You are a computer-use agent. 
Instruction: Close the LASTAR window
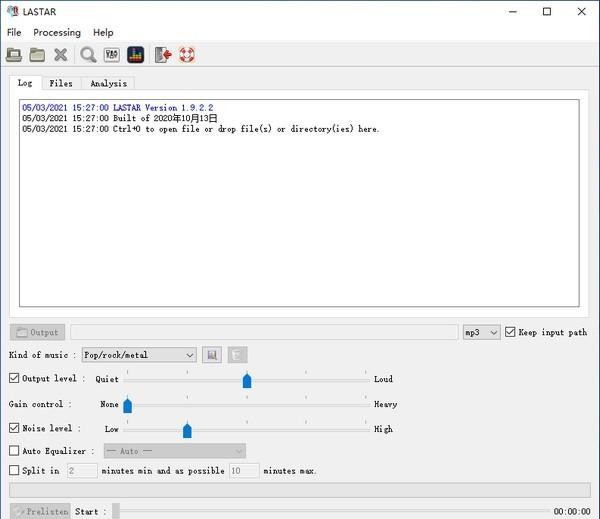click(582, 11)
